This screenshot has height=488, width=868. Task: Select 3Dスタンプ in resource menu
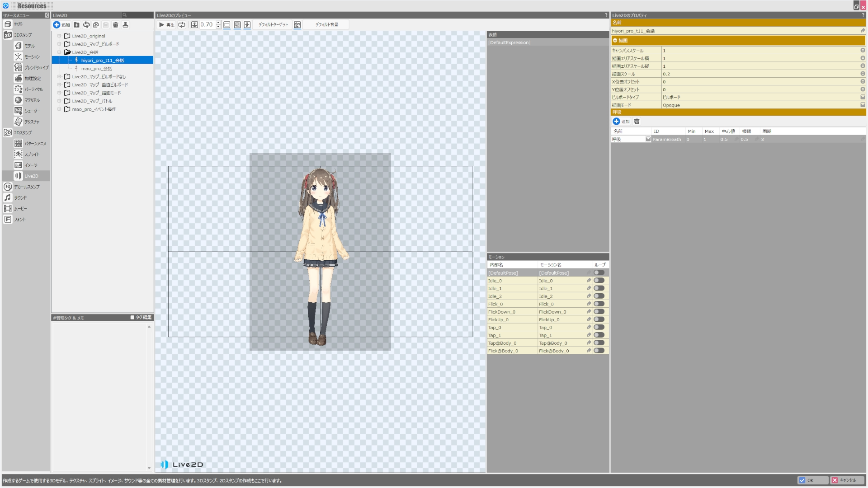(x=18, y=35)
